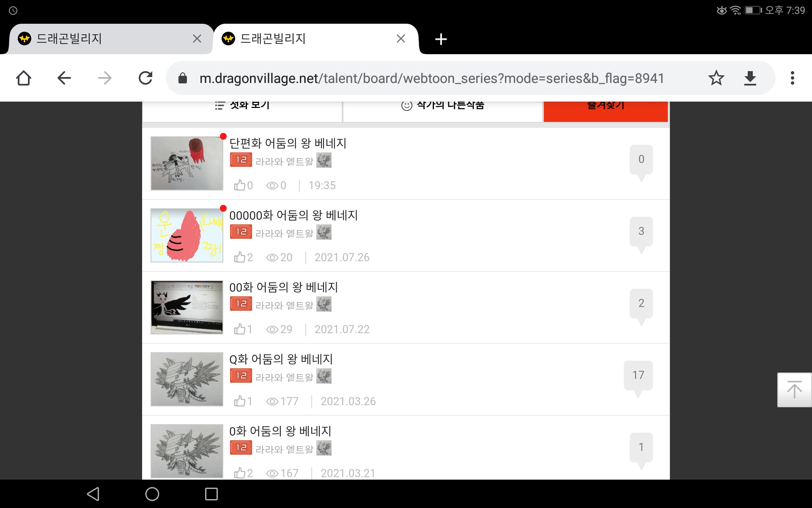812x508 pixels.
Task: Reload the page with refresh icon
Action: 145,78
